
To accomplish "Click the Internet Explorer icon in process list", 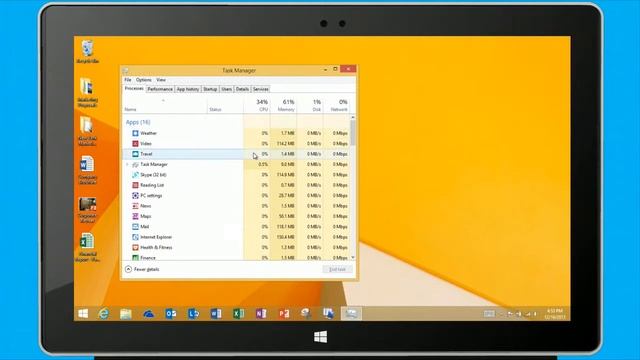I will point(135,237).
